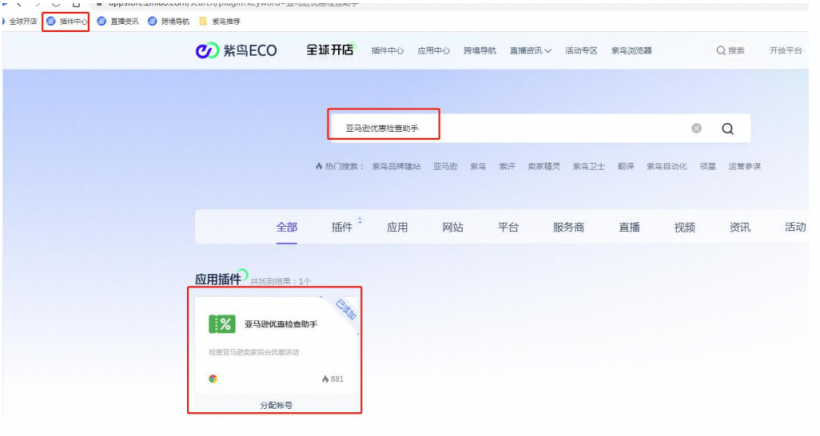Search hot keyword 运营参谋
Viewport: 820px width, 436px height.
tap(745, 166)
